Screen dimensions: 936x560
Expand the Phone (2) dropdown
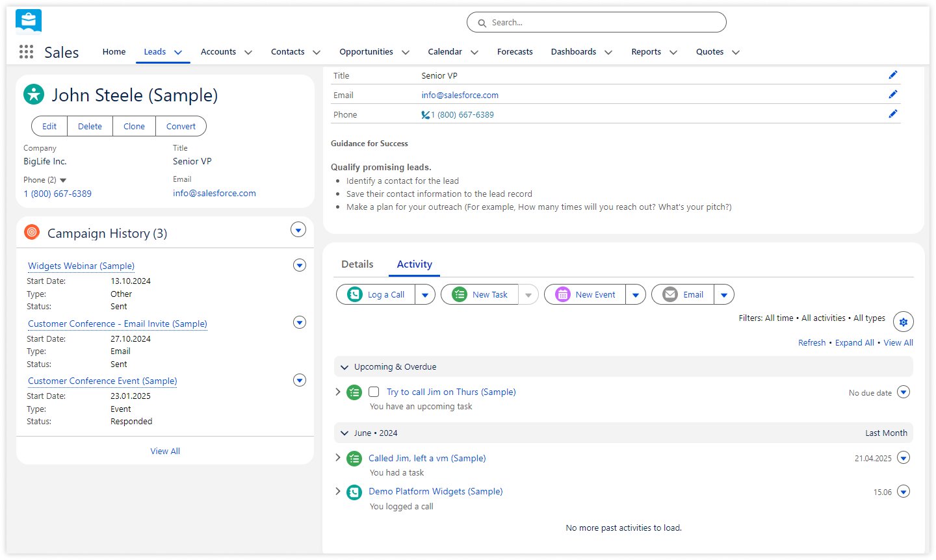click(x=63, y=180)
